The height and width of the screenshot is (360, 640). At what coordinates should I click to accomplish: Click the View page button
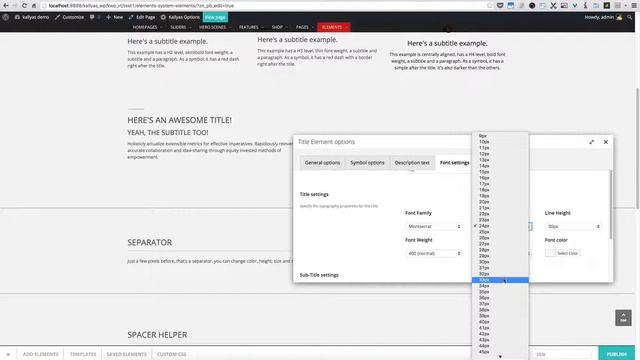(215, 17)
